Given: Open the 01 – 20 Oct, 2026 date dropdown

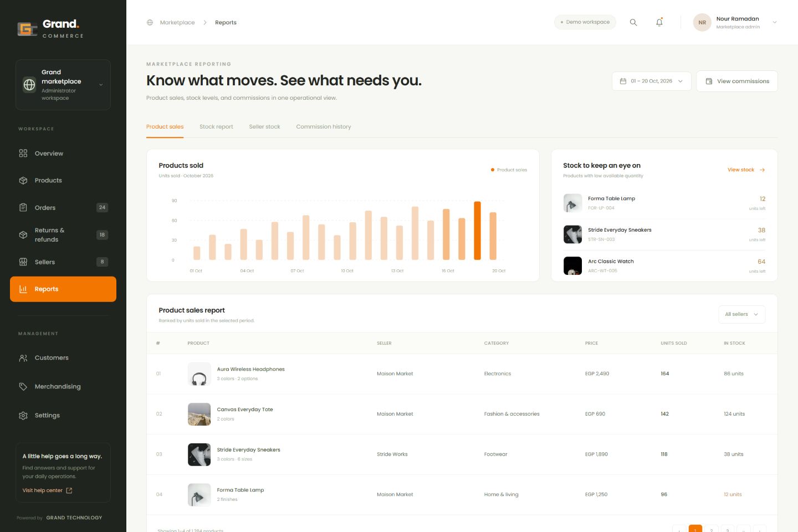Looking at the screenshot, I should (x=652, y=81).
